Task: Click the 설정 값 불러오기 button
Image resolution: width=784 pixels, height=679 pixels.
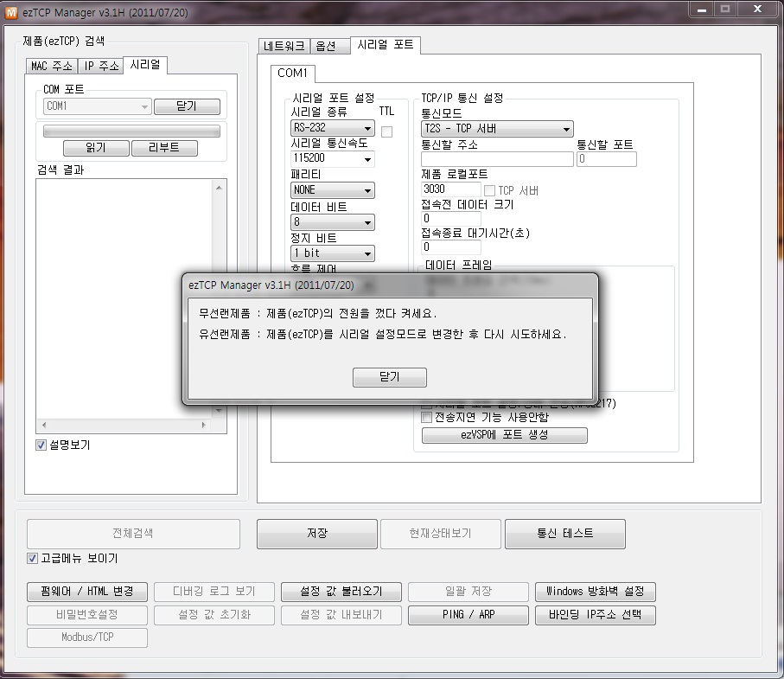Action: point(341,592)
